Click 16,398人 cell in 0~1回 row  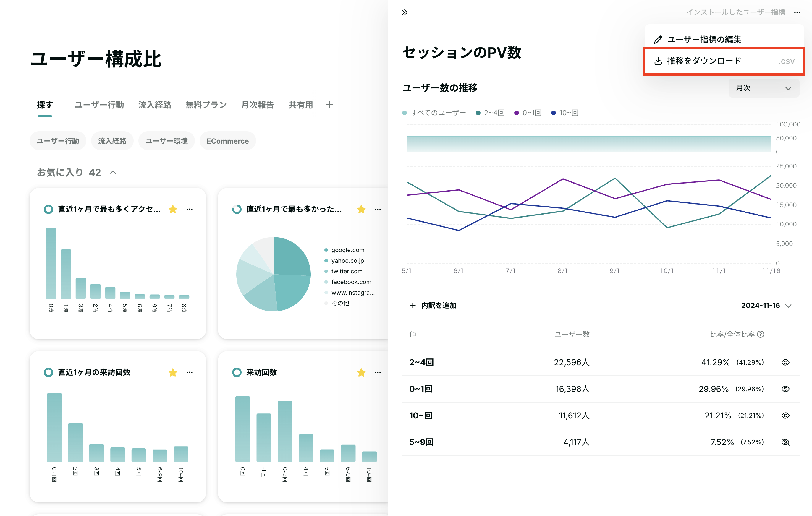572,389
